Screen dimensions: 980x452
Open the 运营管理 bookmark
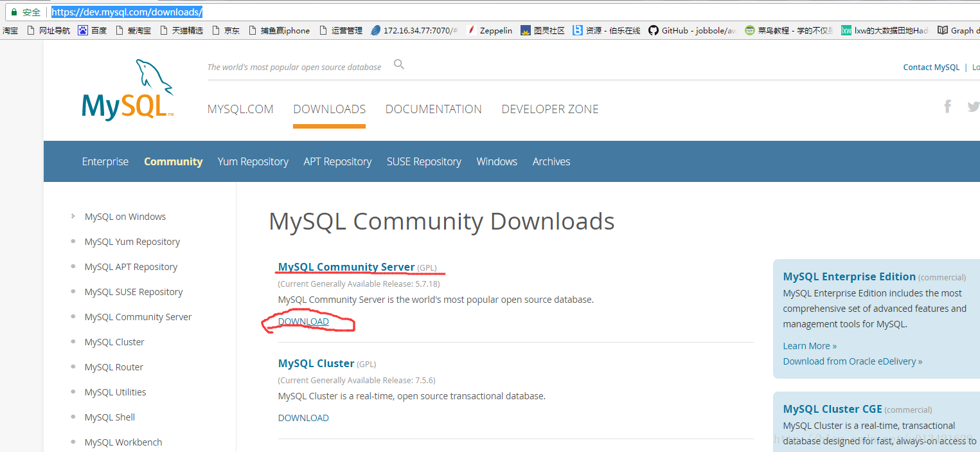click(341, 30)
